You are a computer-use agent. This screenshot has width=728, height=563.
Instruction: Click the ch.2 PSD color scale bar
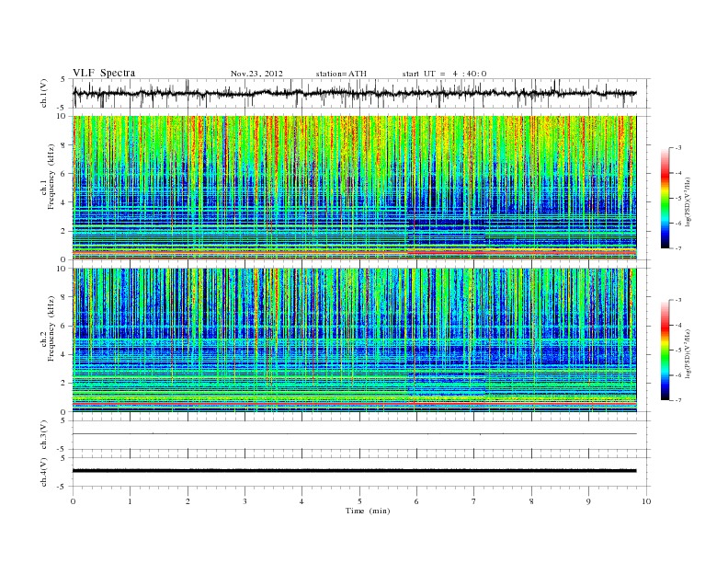[x=665, y=350]
